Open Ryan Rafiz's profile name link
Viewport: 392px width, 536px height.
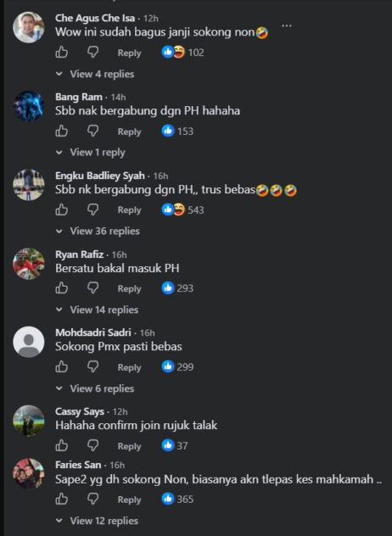click(x=80, y=254)
